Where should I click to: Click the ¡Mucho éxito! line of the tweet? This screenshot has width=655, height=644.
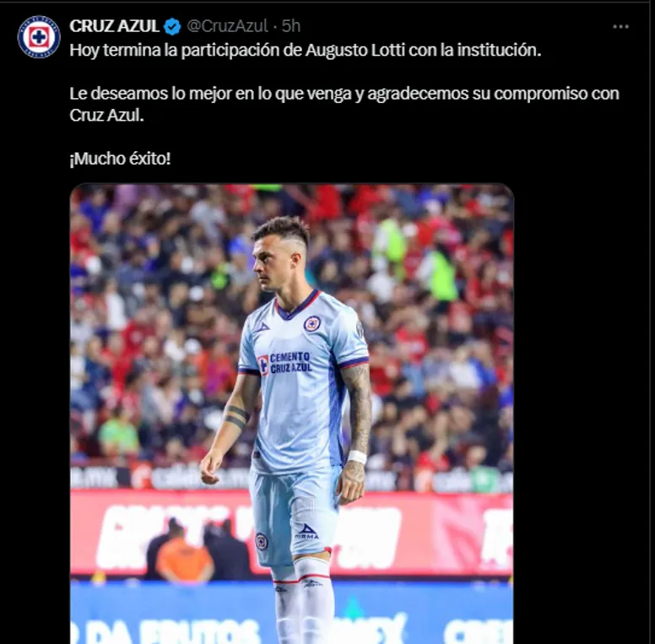(x=121, y=160)
